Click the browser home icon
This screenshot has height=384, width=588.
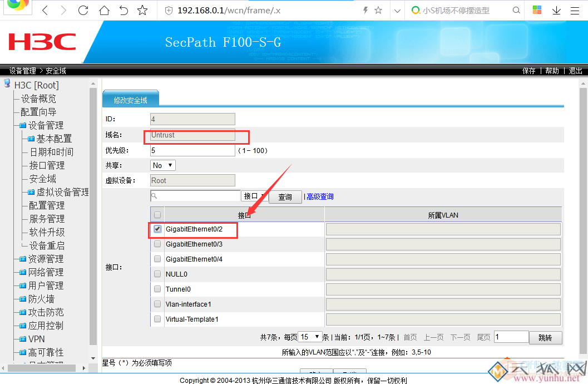(103, 10)
